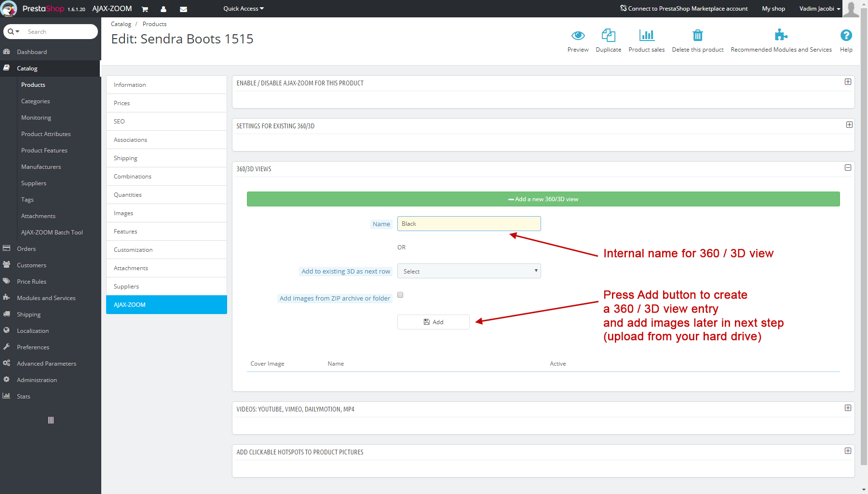The width and height of the screenshot is (868, 494).
Task: Click Connect to PrestaShop Marketplace account link
Action: pos(684,9)
